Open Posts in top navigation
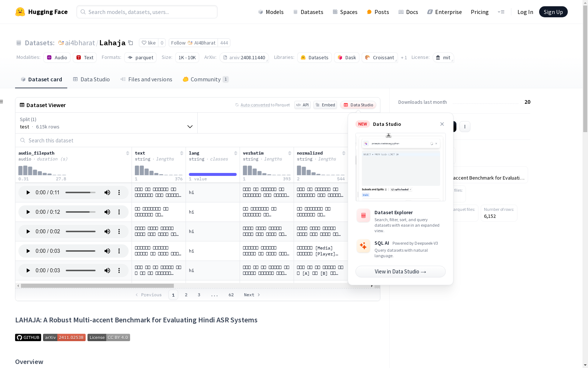The height and width of the screenshot is (368, 588). point(378,12)
